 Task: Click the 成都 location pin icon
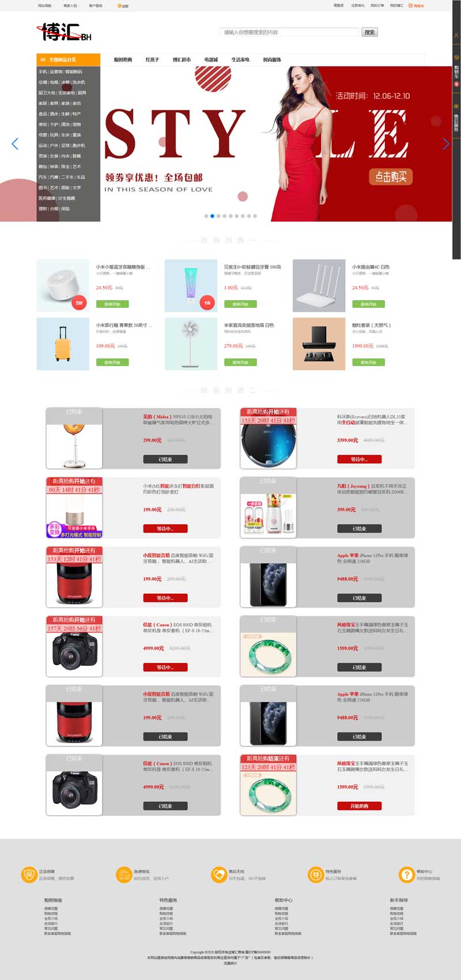click(119, 6)
